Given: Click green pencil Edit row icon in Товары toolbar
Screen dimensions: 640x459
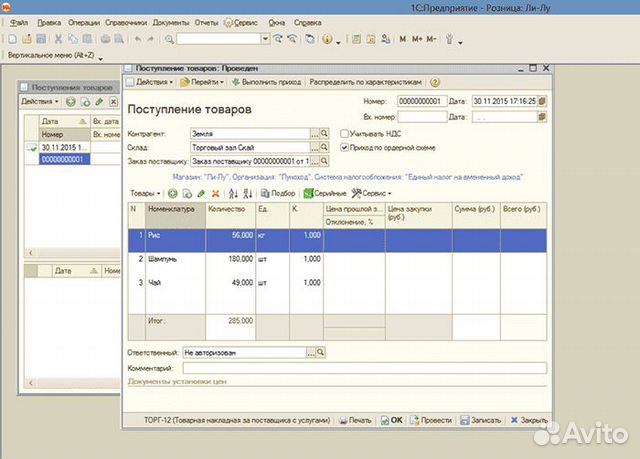Looking at the screenshot, I should point(201,193).
